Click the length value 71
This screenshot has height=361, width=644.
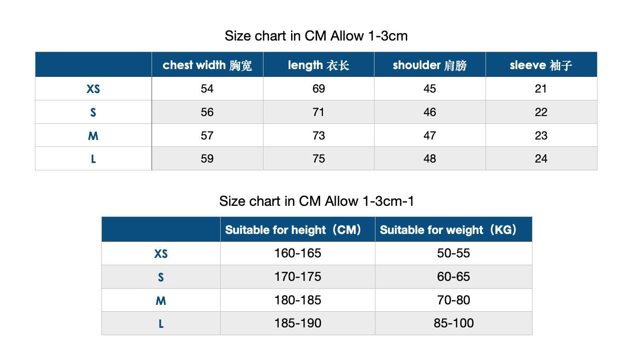(x=319, y=112)
